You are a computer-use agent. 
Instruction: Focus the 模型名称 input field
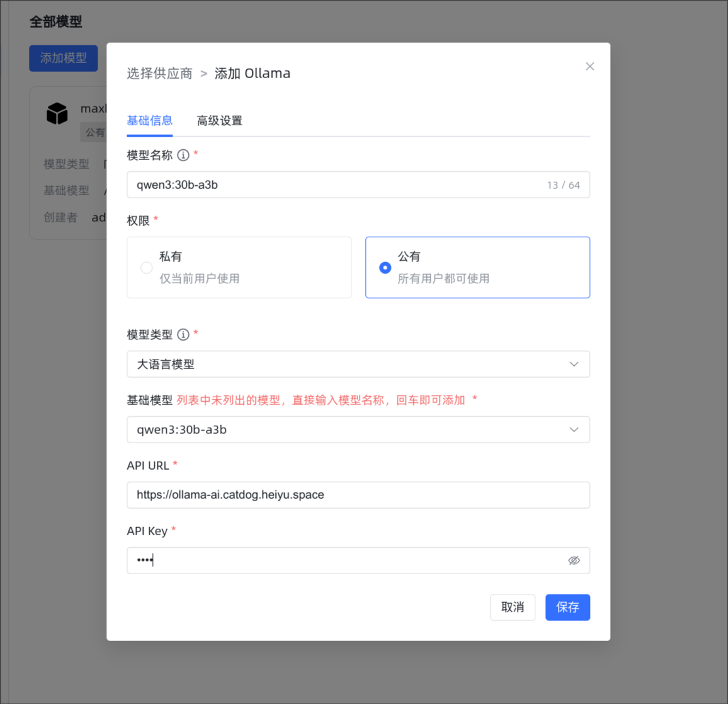(358, 185)
